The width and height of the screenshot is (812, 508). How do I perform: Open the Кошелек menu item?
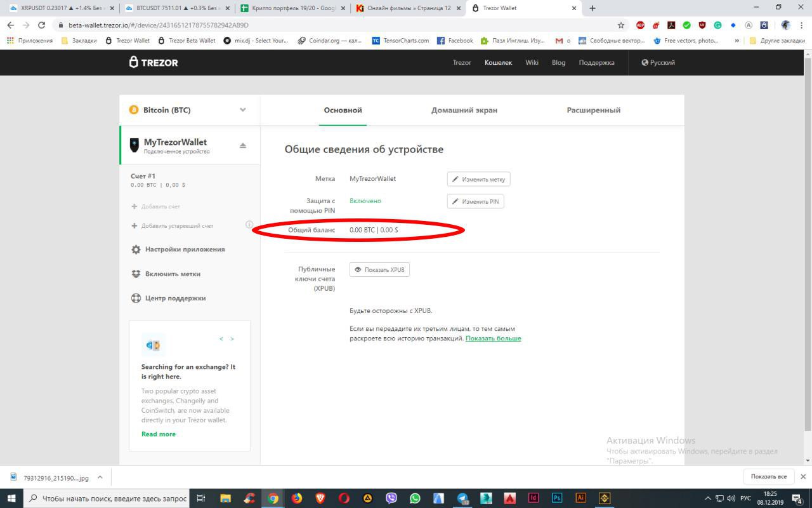pyautogui.click(x=498, y=62)
